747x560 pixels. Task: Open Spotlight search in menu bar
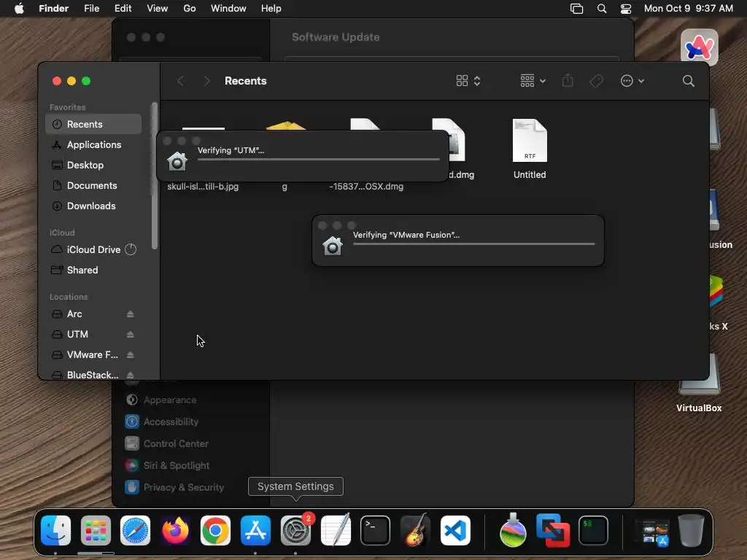(602, 9)
